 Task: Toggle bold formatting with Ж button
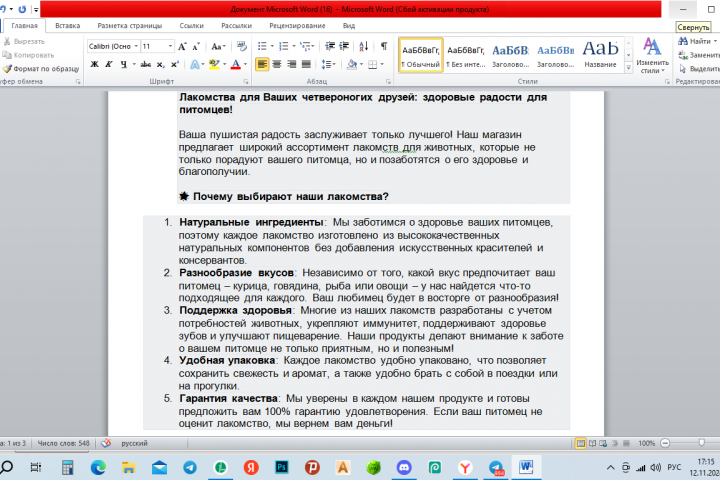95,64
